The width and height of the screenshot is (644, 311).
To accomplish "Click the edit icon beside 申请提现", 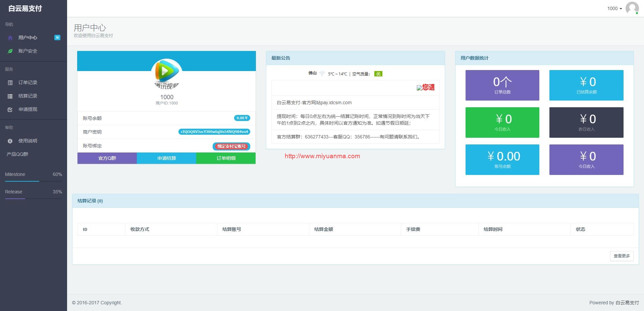I will coord(10,110).
